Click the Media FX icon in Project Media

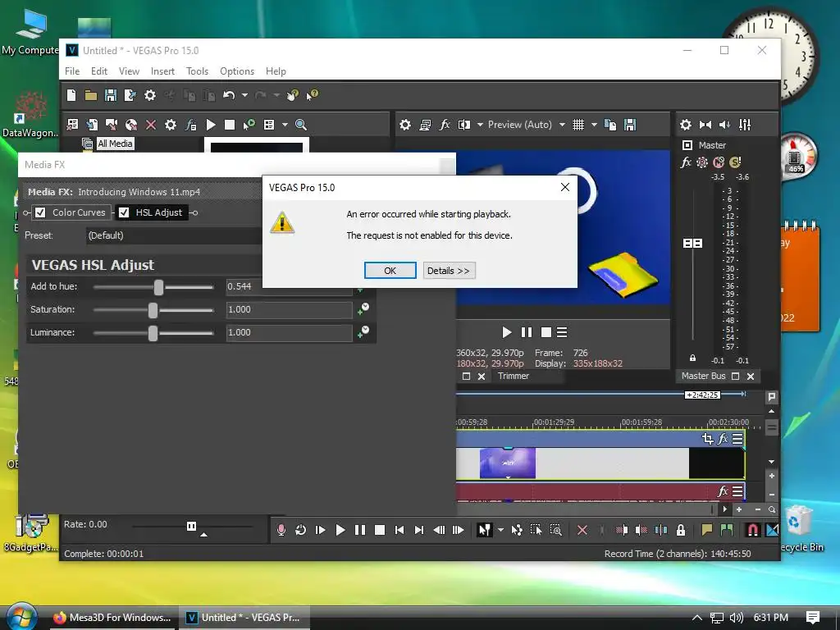coord(190,125)
